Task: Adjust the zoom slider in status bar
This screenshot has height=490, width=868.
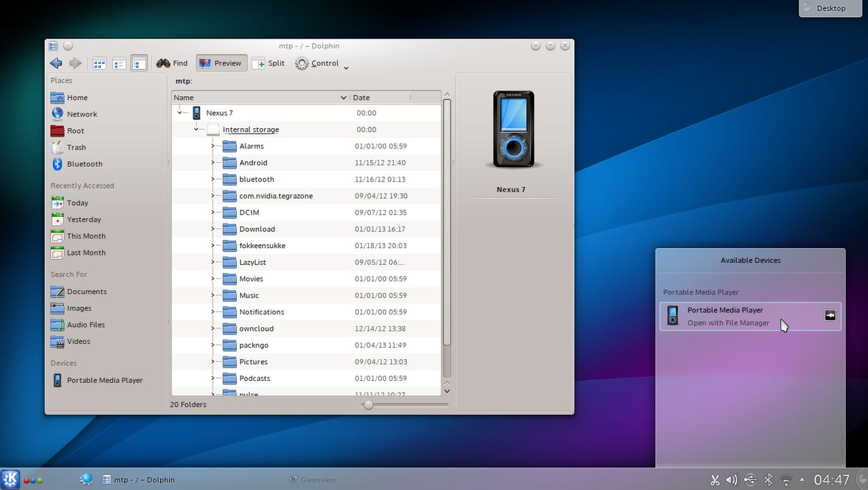Action: [x=405, y=405]
